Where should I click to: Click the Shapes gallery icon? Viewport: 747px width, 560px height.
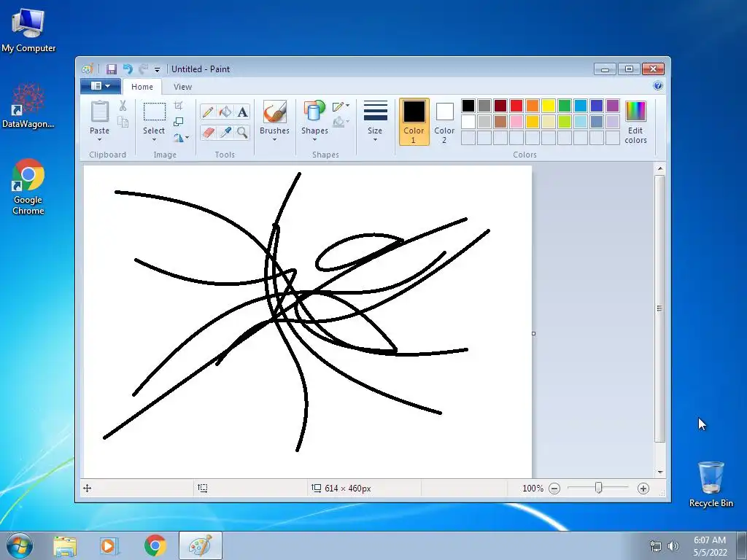click(x=314, y=112)
